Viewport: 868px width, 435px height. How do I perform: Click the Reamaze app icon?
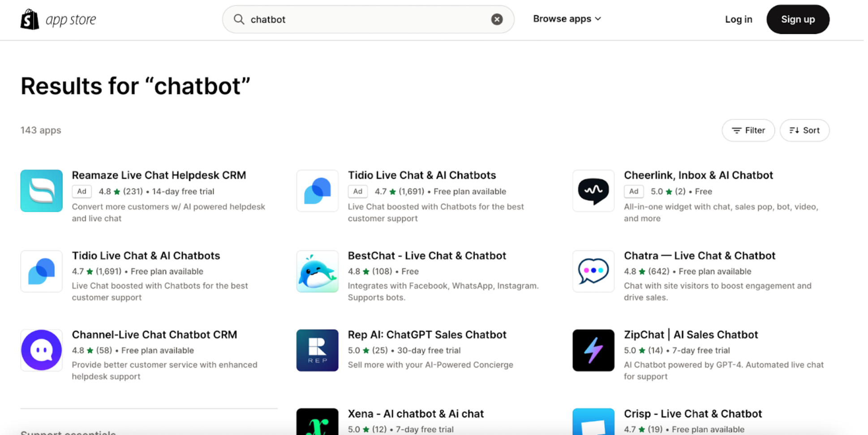pyautogui.click(x=41, y=191)
